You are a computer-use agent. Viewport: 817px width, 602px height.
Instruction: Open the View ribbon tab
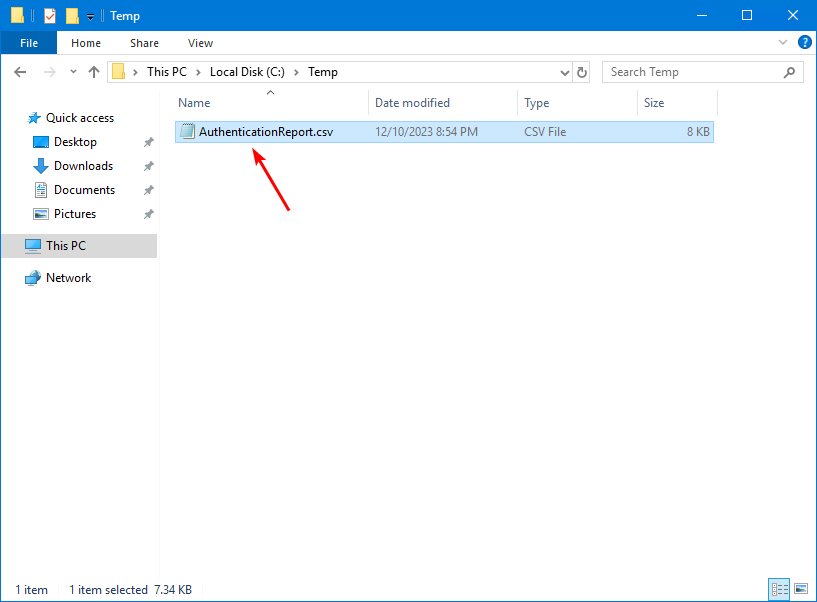click(200, 43)
